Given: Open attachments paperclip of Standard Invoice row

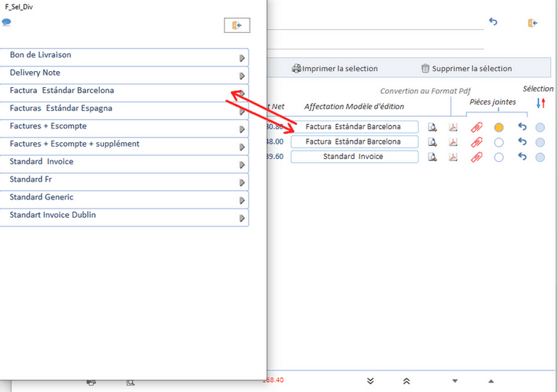Looking at the screenshot, I should pyautogui.click(x=477, y=157).
